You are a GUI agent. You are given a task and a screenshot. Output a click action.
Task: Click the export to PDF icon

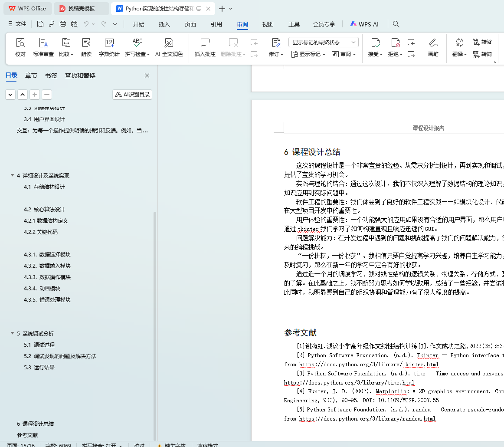click(52, 24)
